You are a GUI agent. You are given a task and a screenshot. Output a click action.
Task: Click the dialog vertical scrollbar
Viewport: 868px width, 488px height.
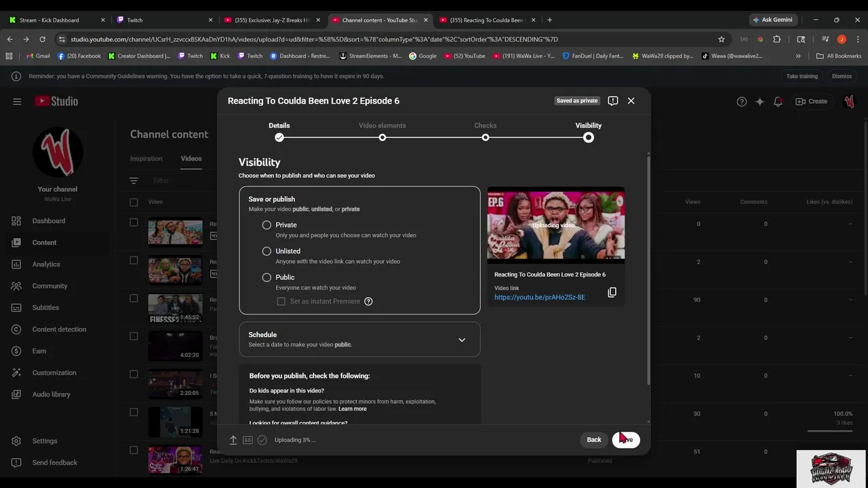(x=649, y=271)
